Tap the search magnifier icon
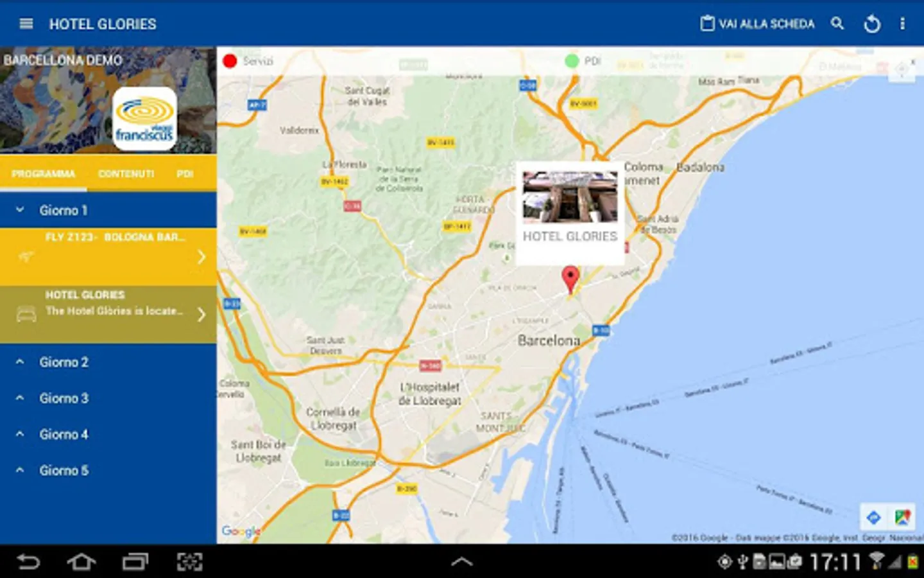This screenshot has width=924, height=578. (837, 24)
